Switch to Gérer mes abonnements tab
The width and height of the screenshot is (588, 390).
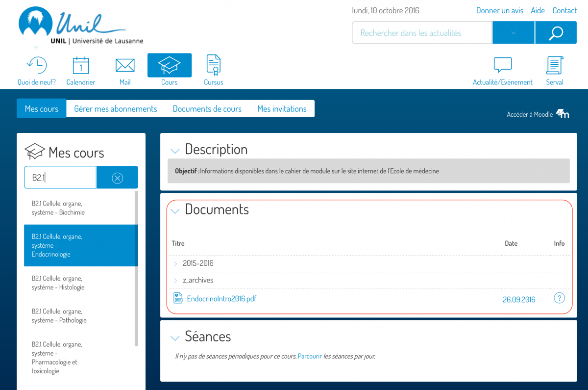click(116, 109)
